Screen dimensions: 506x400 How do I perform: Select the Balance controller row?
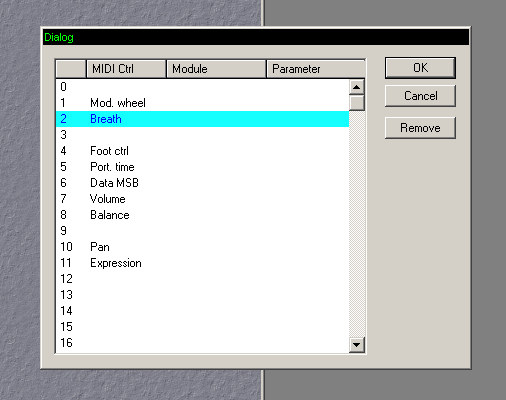coord(202,215)
